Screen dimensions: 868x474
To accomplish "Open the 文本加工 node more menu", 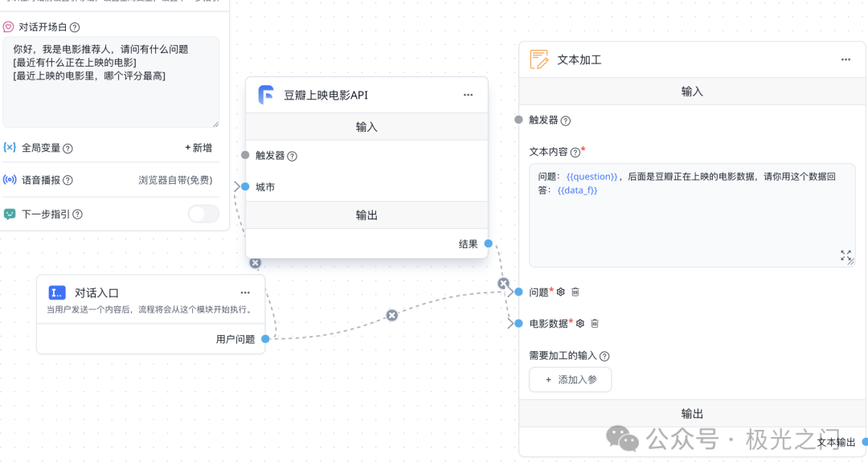I will point(845,59).
